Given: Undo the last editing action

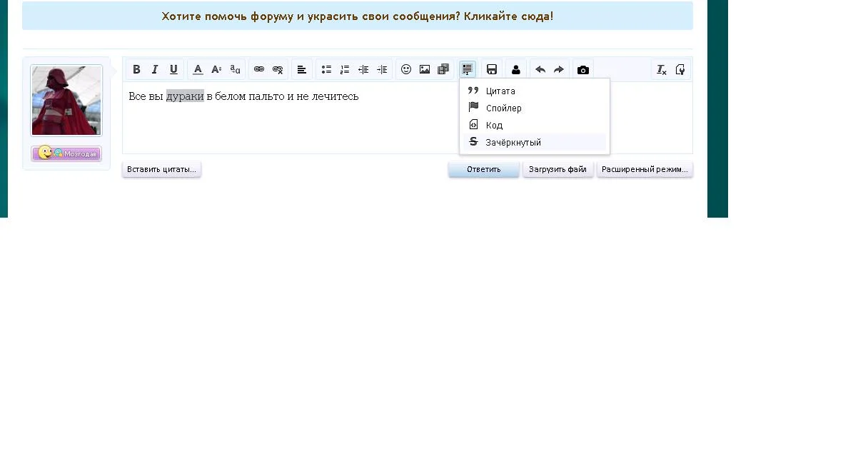Looking at the screenshot, I should (540, 69).
